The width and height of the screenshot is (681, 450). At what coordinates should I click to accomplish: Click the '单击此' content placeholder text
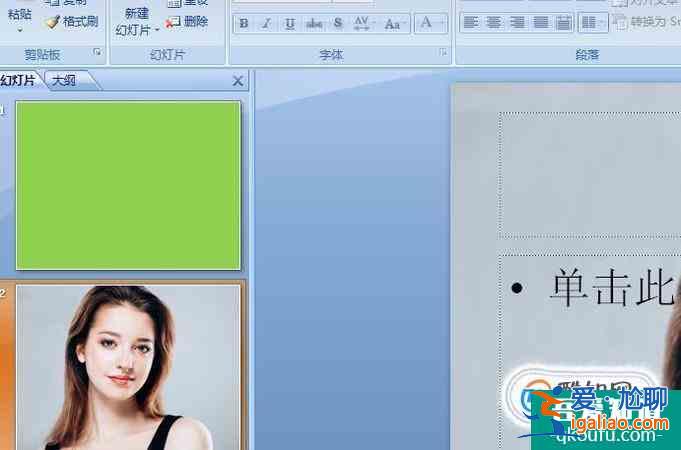612,288
